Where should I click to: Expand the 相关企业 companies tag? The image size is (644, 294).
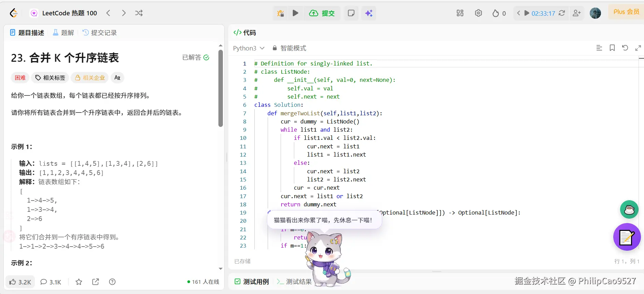[x=90, y=78]
